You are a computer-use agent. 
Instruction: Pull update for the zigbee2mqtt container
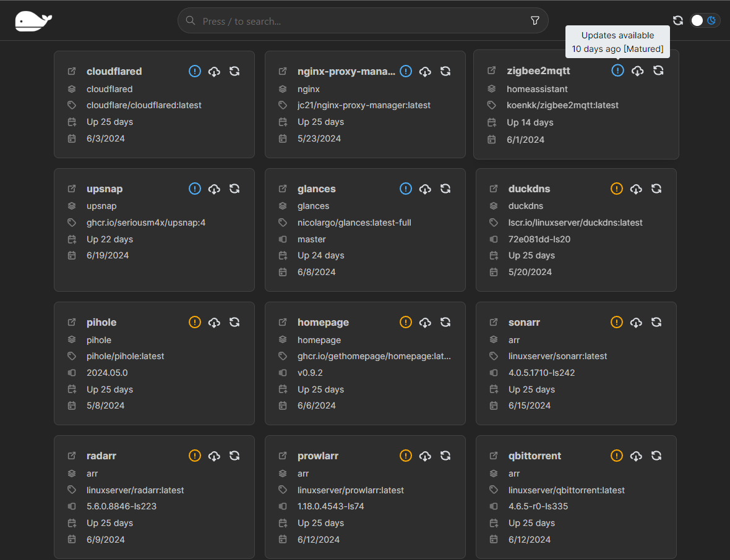(x=637, y=70)
